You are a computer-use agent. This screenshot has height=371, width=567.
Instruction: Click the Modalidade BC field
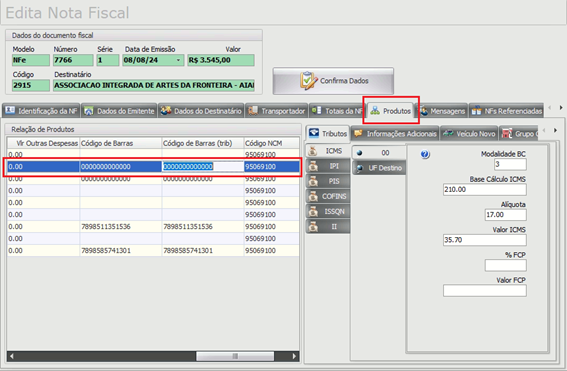[x=510, y=164]
